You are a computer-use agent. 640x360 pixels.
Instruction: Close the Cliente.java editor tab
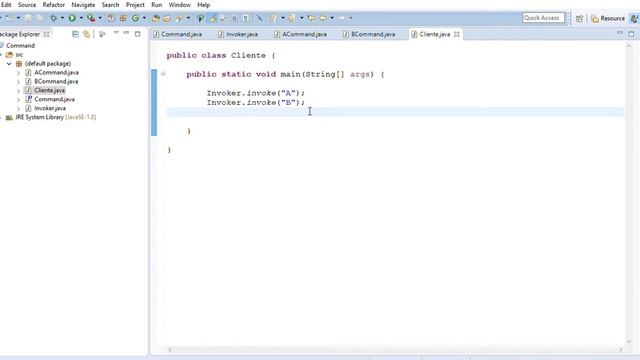pyautogui.click(x=457, y=34)
